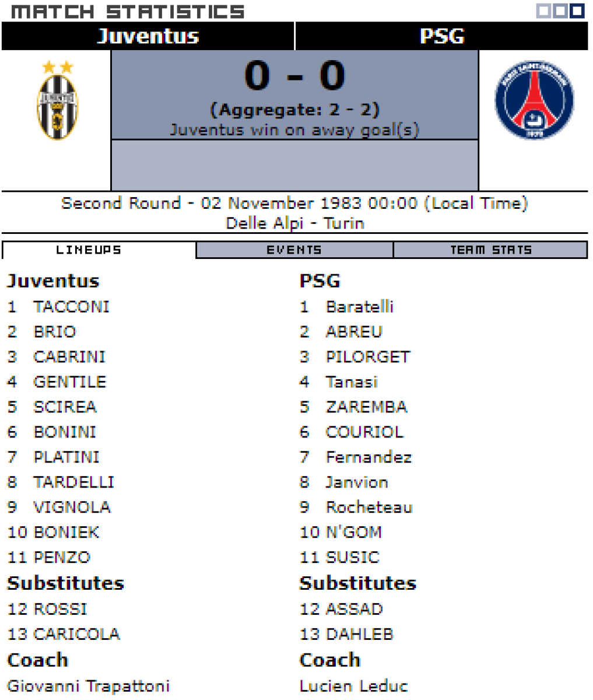
Task: Click substitute DAHLEB under PSG
Action: point(359,633)
